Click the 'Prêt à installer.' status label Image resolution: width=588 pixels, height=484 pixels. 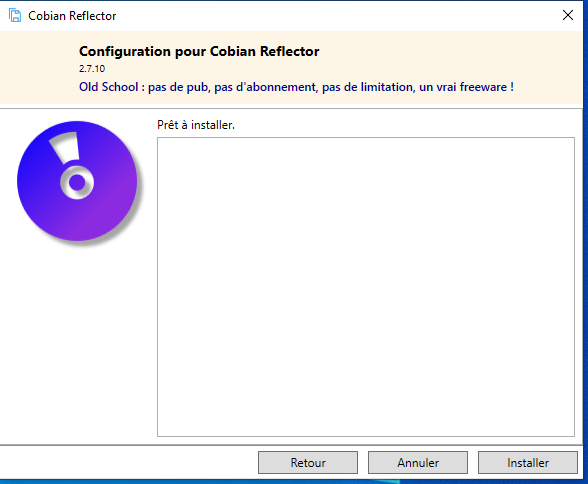coord(196,125)
